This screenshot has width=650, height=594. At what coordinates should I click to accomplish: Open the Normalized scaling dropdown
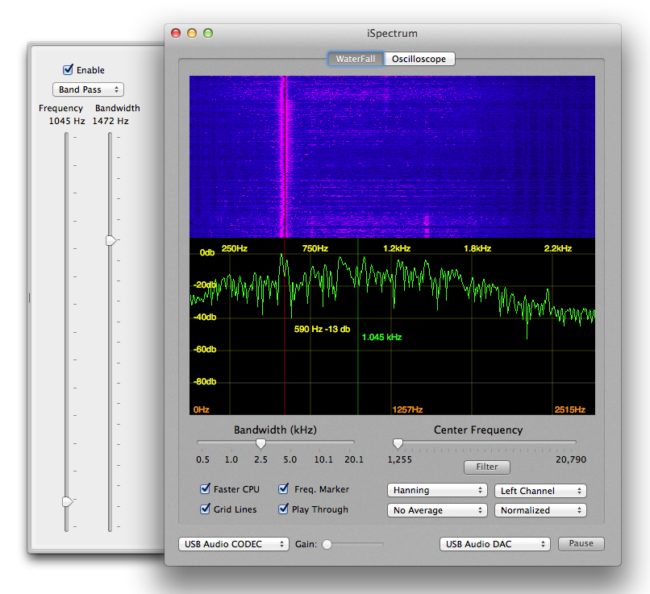pyautogui.click(x=540, y=510)
